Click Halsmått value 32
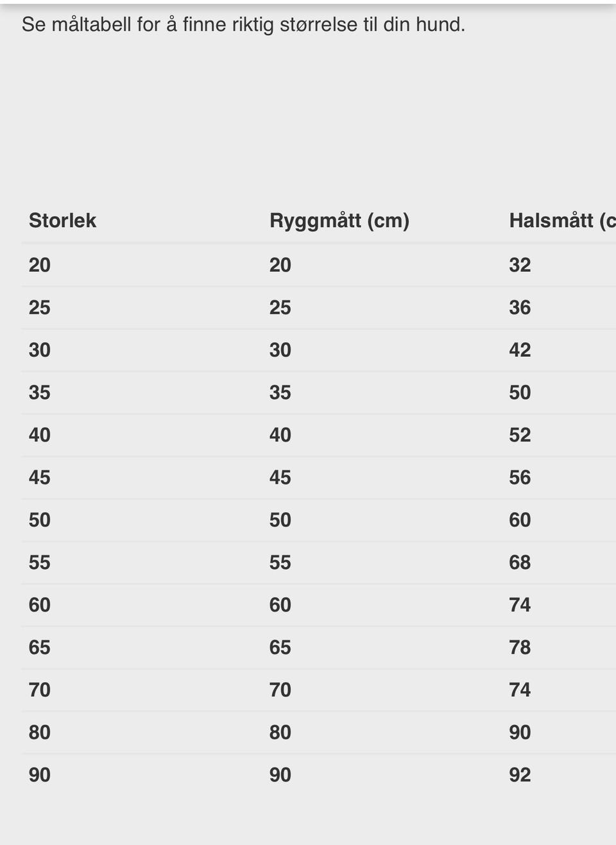This screenshot has height=845, width=616. click(x=520, y=265)
